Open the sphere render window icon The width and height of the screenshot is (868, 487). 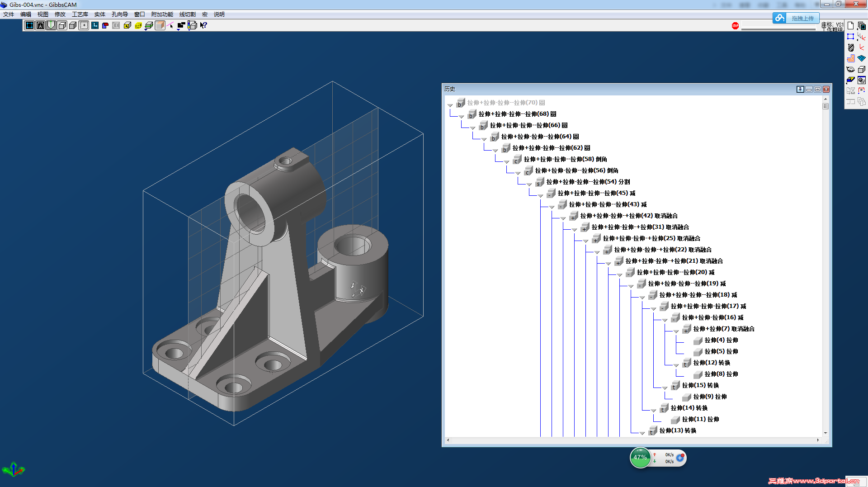click(862, 80)
